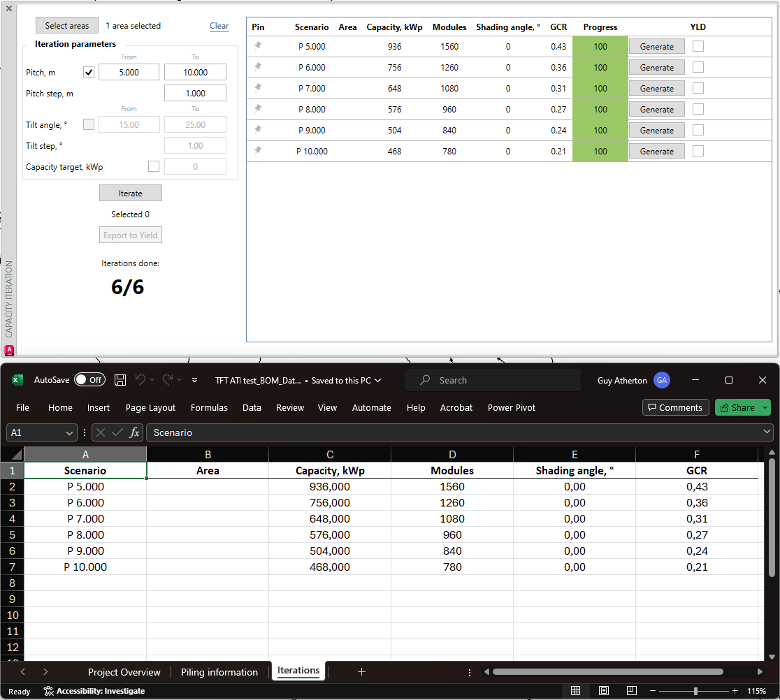Expand the formula bar chevron
The width and height of the screenshot is (780, 700).
coord(767,432)
